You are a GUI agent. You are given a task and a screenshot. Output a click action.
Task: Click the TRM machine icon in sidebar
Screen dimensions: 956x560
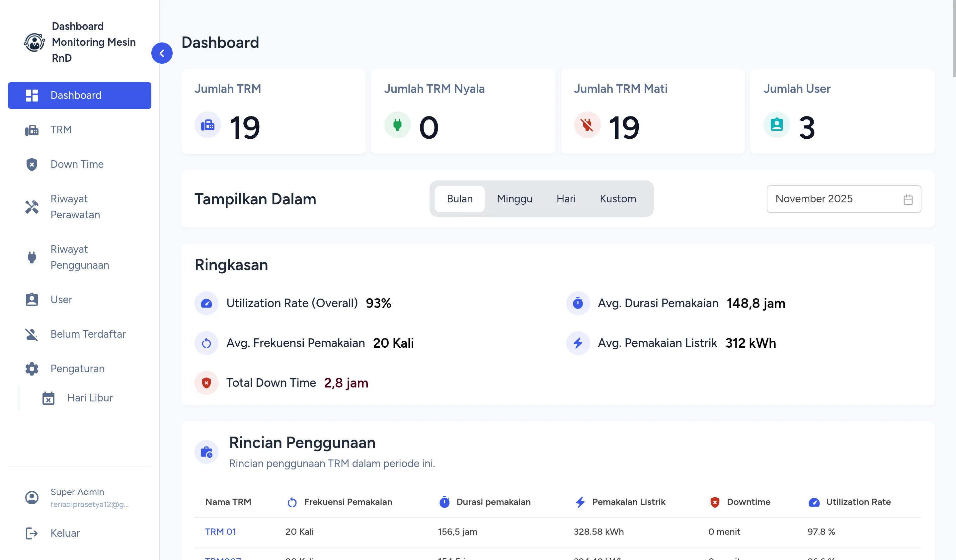click(32, 130)
